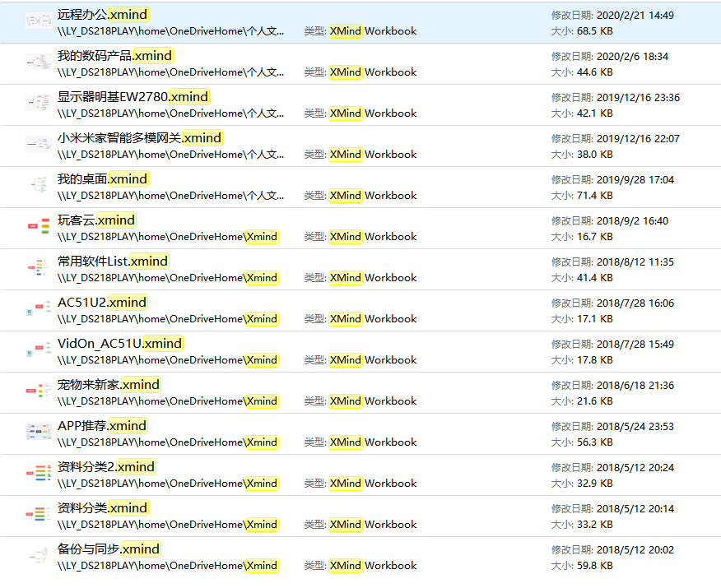Select the size value 44.6 KB

[x=595, y=72]
